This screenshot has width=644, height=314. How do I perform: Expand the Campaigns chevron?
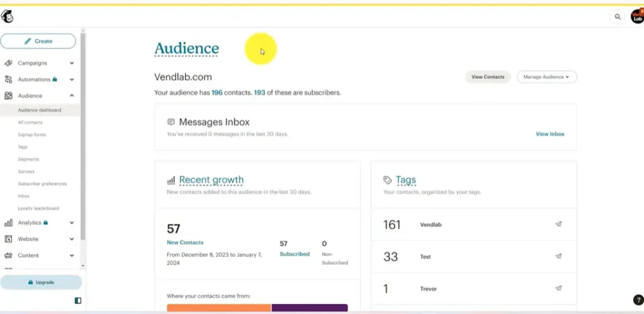tap(72, 64)
